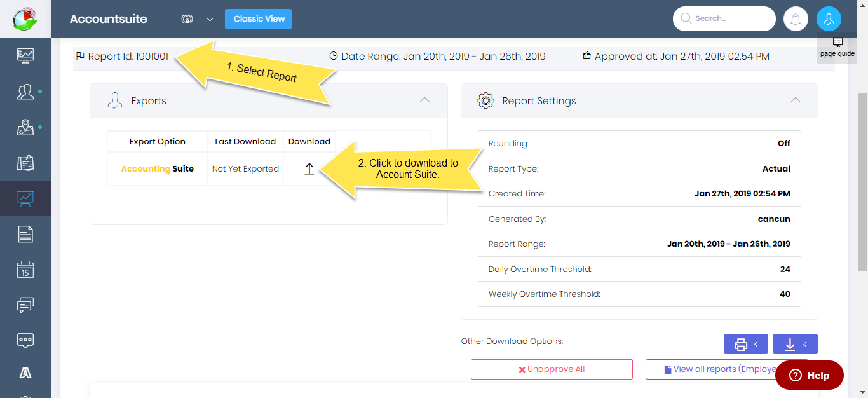Expand the chevron dropdown next to money icon
The height and width of the screenshot is (398, 868).
[210, 20]
